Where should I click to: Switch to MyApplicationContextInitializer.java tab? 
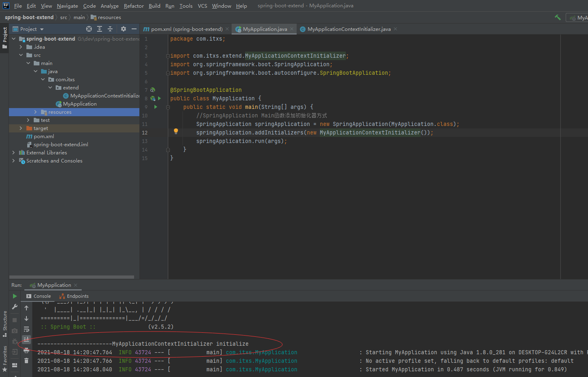pyautogui.click(x=349, y=29)
